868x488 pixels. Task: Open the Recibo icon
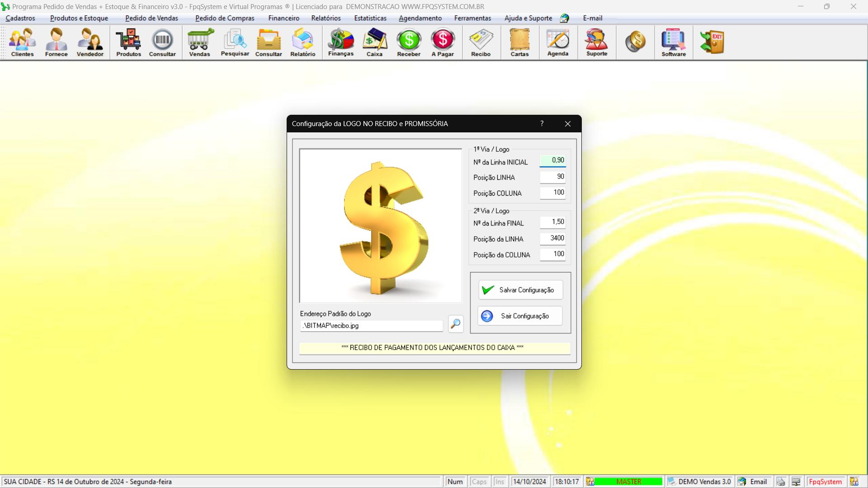click(x=481, y=42)
